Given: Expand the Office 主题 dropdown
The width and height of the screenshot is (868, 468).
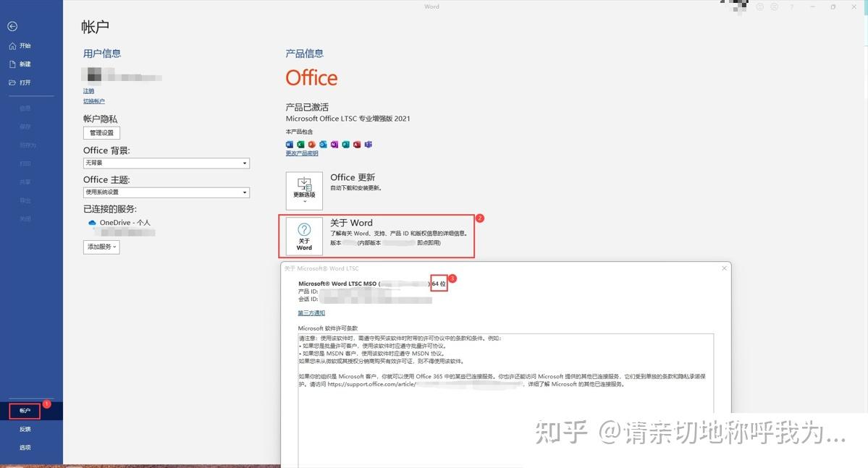Looking at the screenshot, I should click(166, 192).
